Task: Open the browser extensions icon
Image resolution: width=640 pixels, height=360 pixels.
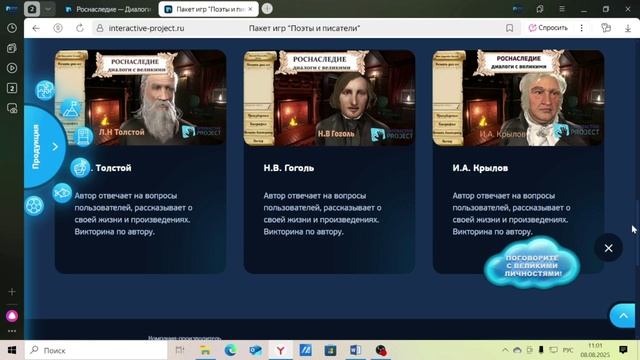Action: tap(606, 28)
